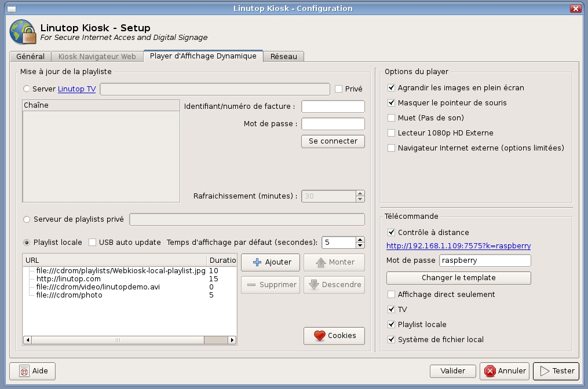Select the file:///cdrom/photo row
This screenshot has width=588, height=389.
129,295
